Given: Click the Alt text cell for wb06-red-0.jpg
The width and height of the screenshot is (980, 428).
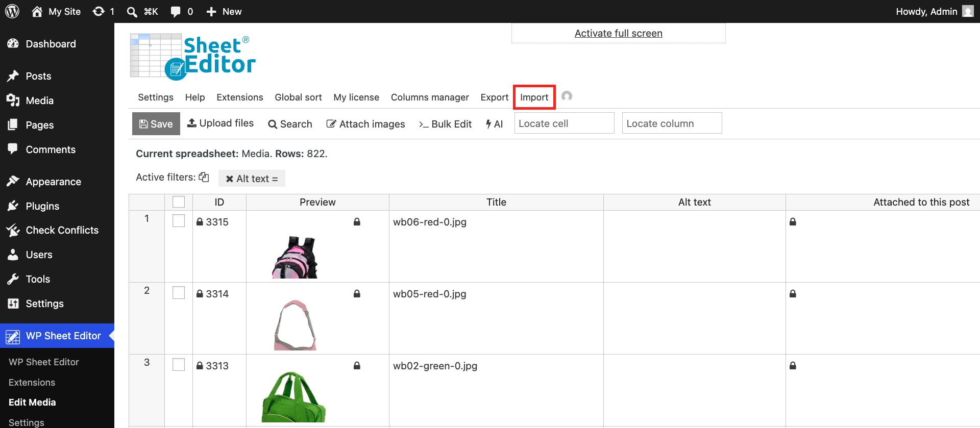Looking at the screenshot, I should tap(694, 246).
